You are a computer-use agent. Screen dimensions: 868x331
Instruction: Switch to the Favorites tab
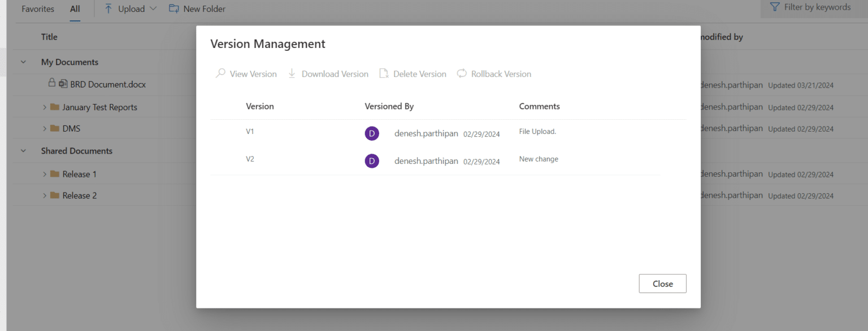point(37,8)
